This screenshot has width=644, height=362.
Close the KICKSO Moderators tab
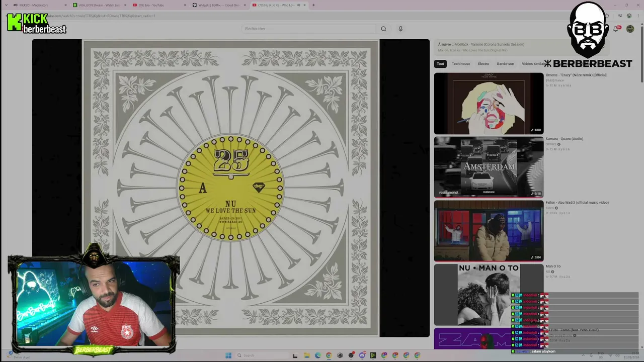pyautogui.click(x=65, y=5)
